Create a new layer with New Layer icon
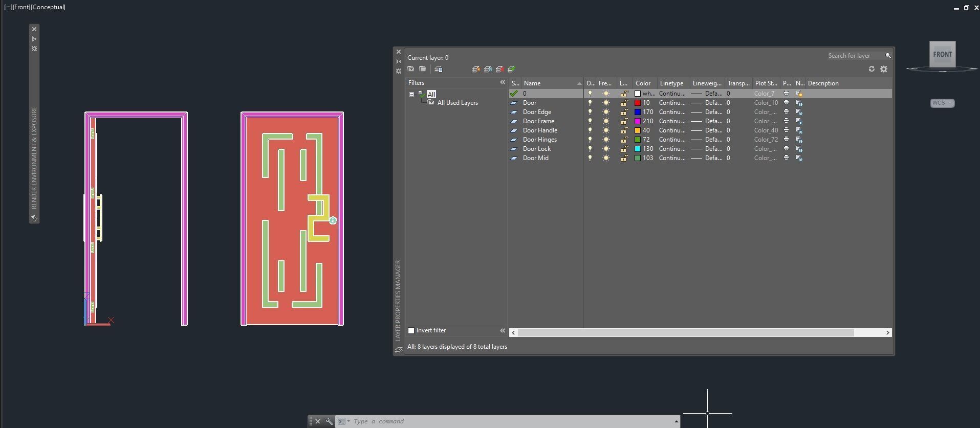Viewport: 980px width, 428px height. click(476, 69)
